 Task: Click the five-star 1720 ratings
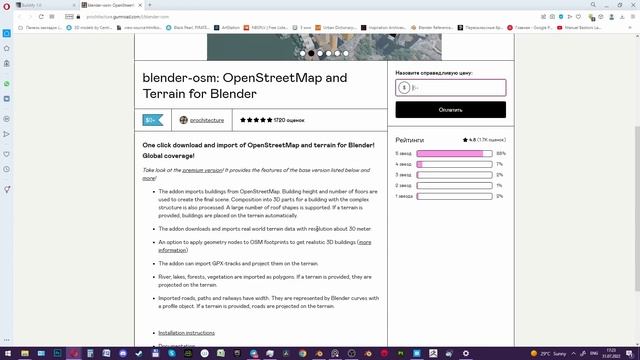272,120
